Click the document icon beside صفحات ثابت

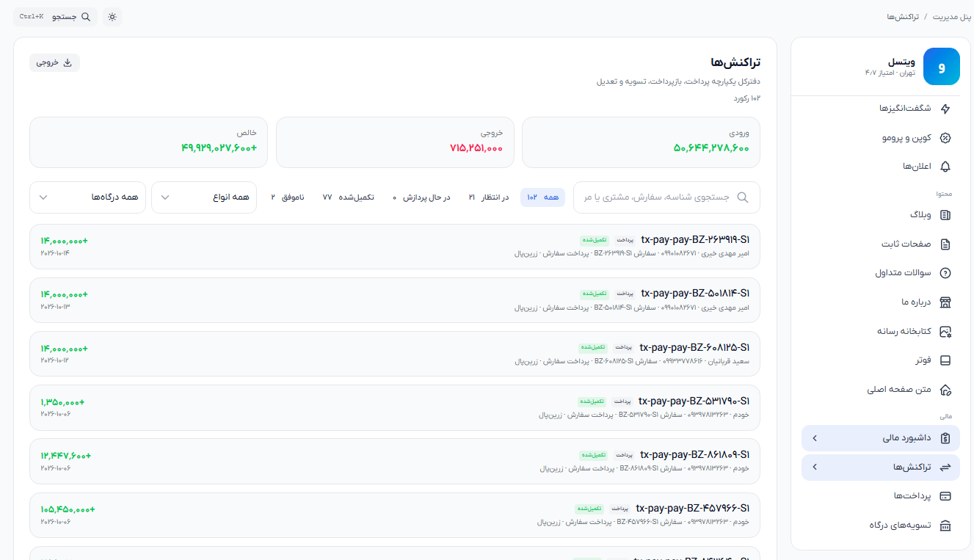(945, 244)
